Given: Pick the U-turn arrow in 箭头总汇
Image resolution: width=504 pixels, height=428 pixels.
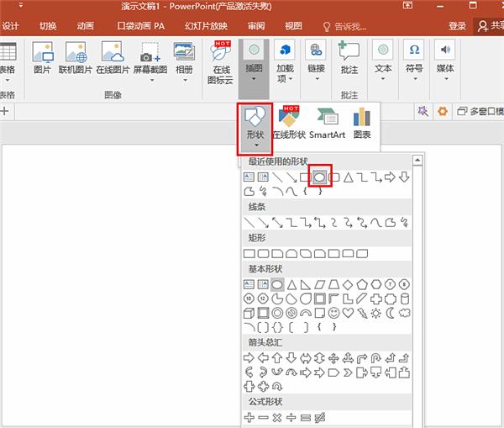Looking at the screenshot, I should point(375,358).
